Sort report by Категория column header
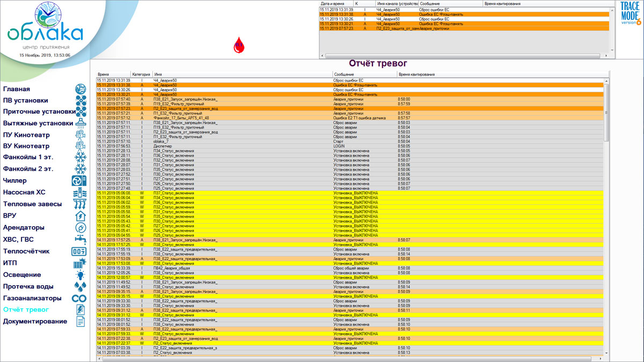This screenshot has width=644, height=362. click(x=141, y=74)
